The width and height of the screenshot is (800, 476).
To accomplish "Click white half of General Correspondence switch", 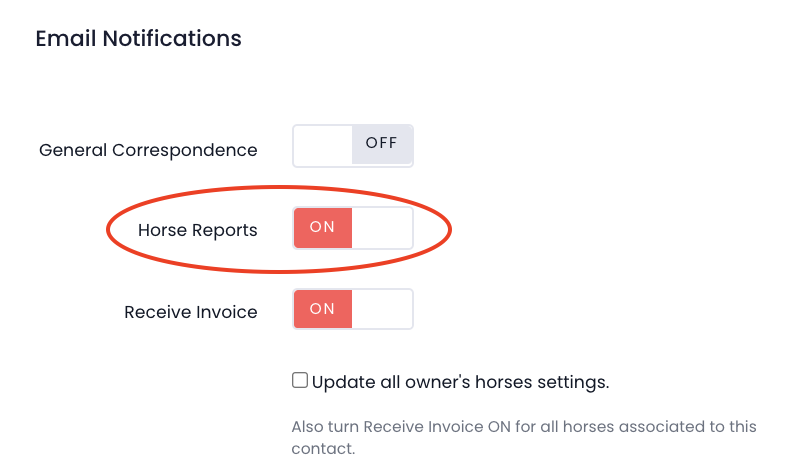I will (x=323, y=146).
